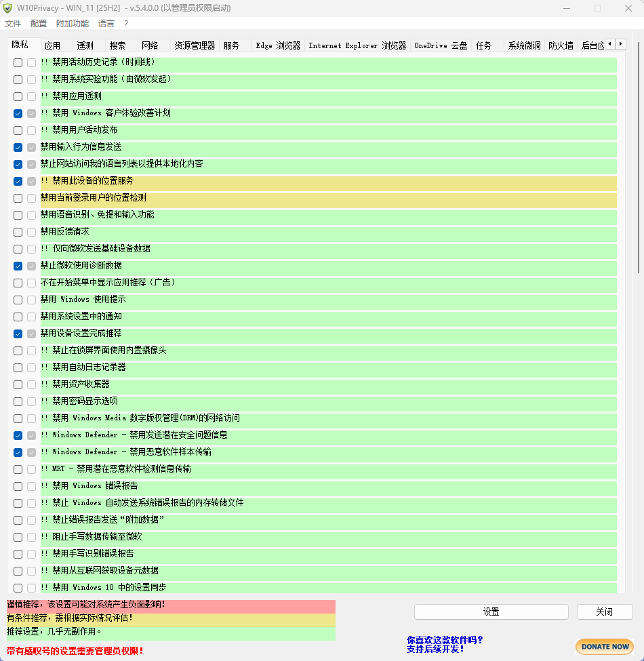
Task: Uncheck 禁用此设备的位置服务
Action: [x=18, y=181]
